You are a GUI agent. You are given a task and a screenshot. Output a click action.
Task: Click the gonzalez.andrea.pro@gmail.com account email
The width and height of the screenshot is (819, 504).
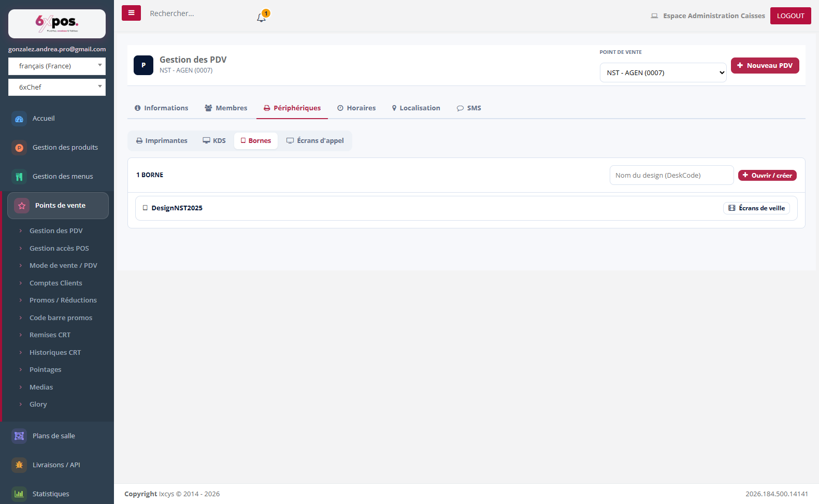point(57,49)
